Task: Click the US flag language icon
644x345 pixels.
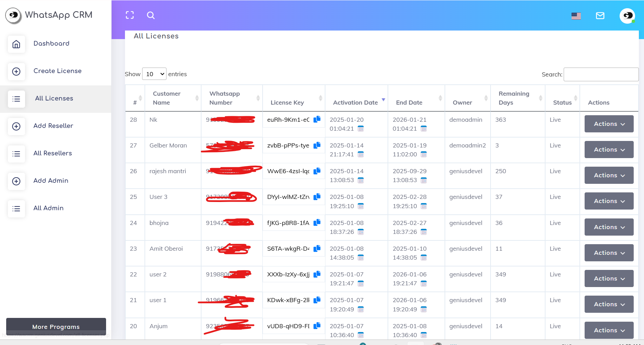Action: tap(576, 16)
